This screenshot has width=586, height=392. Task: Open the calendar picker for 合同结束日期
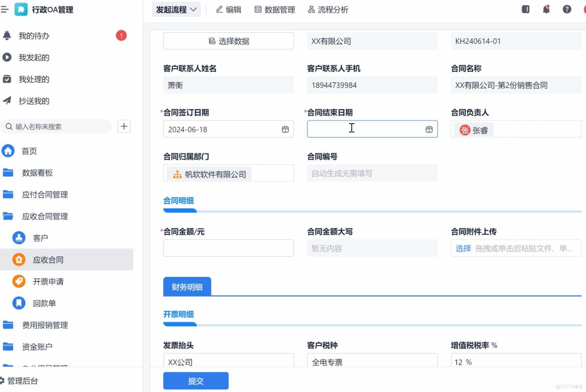428,129
